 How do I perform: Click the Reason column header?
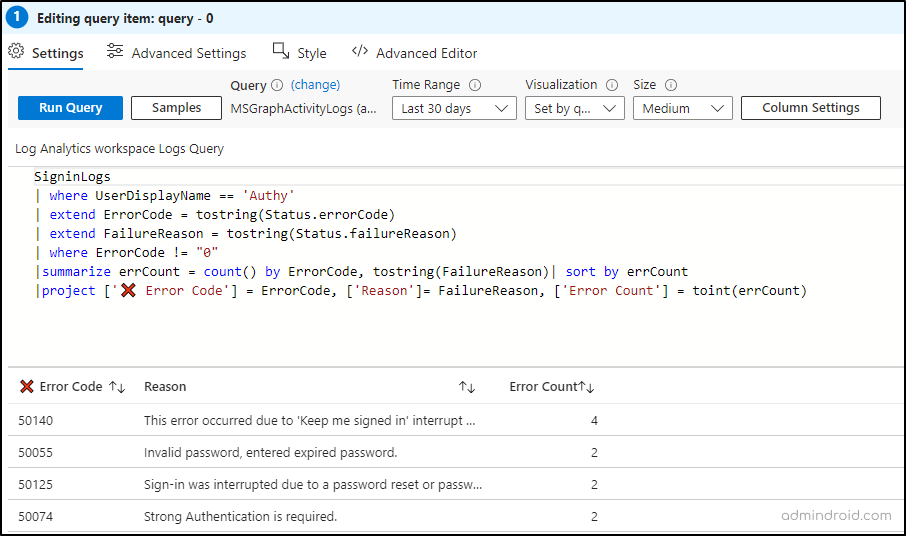[165, 387]
